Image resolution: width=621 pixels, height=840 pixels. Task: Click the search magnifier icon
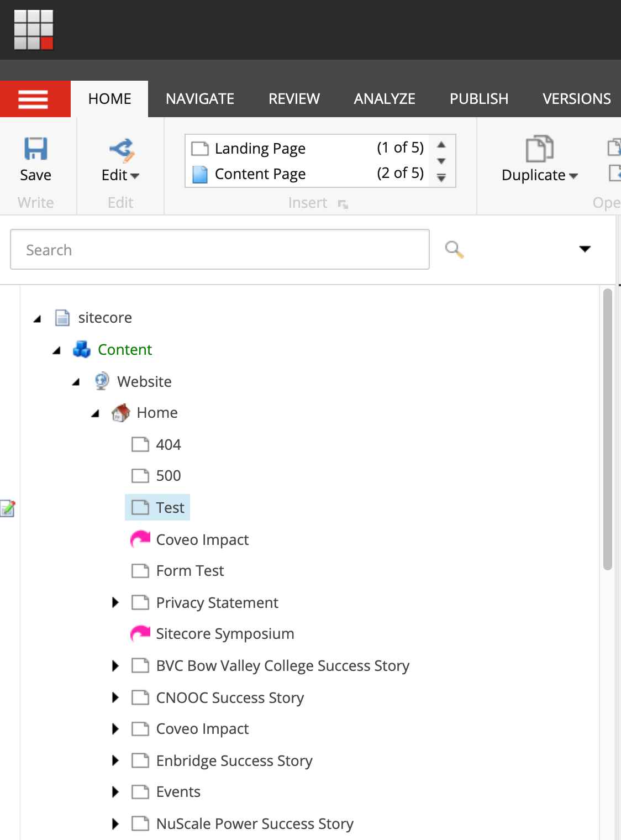pyautogui.click(x=454, y=249)
